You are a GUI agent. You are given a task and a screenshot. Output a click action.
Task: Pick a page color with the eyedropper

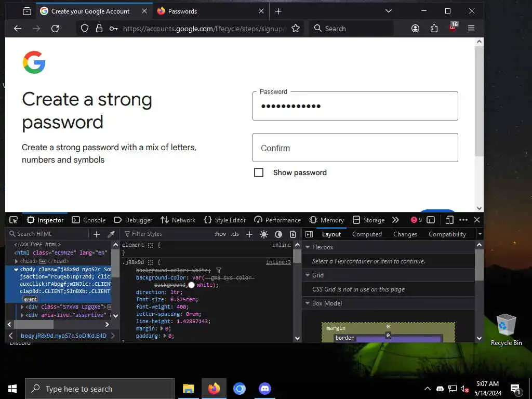click(111, 234)
